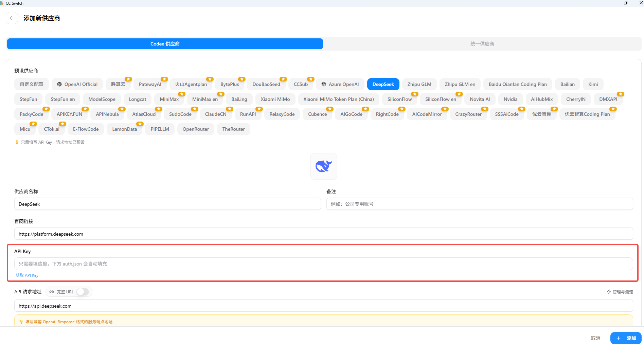Screen dimensions: 644x346
Task: Toggle the 完整 URL switch
Action: [83, 292]
